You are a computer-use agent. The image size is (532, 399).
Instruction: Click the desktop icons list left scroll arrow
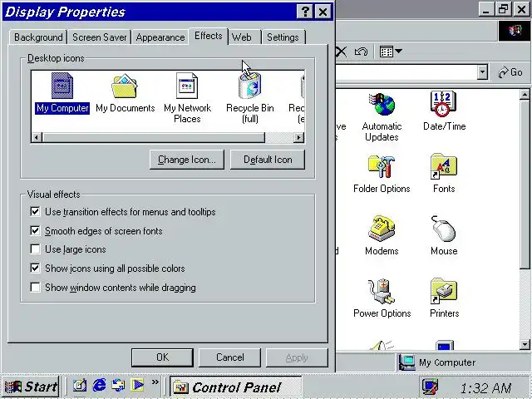coord(37,137)
